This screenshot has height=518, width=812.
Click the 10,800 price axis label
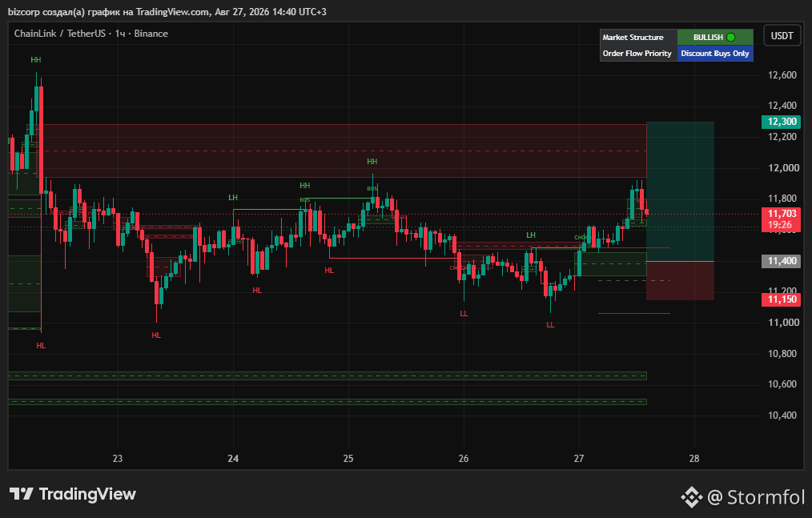pyautogui.click(x=782, y=353)
